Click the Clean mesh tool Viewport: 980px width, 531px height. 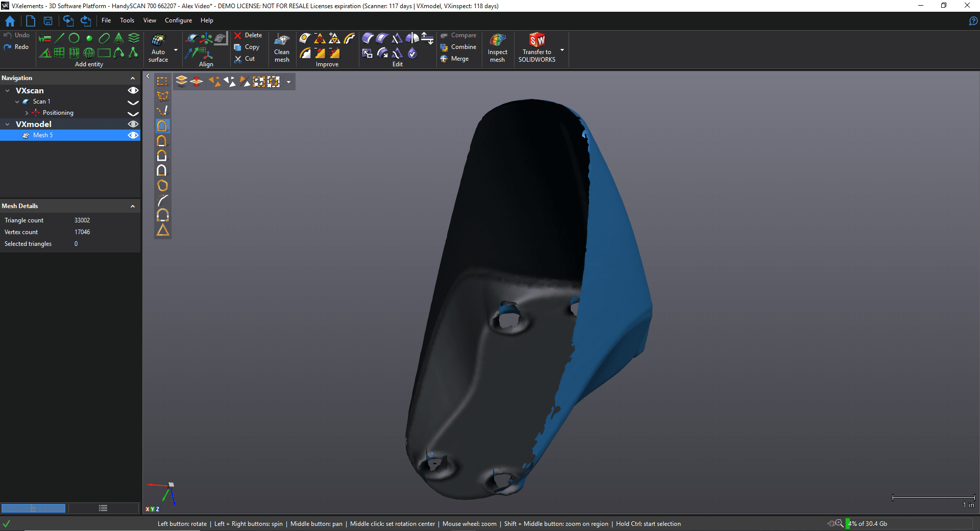tap(282, 48)
